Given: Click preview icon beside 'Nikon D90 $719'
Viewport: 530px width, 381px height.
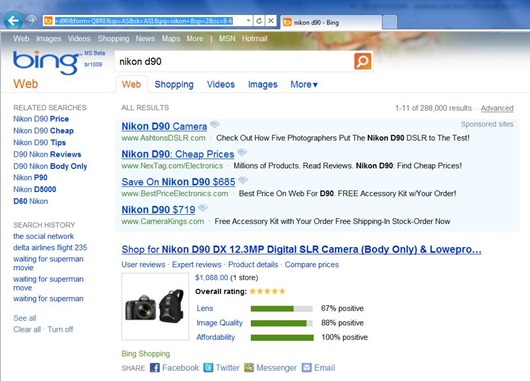Looking at the screenshot, I should point(202,208).
